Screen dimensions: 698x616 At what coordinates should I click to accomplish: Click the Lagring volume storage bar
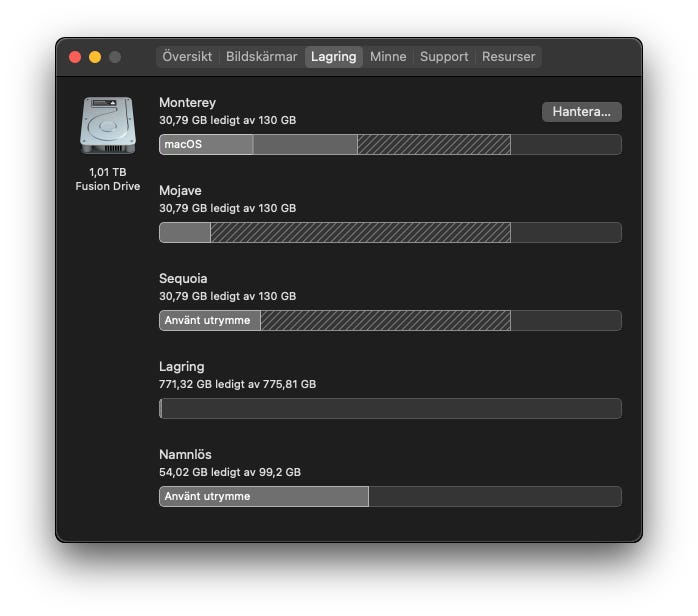click(390, 409)
